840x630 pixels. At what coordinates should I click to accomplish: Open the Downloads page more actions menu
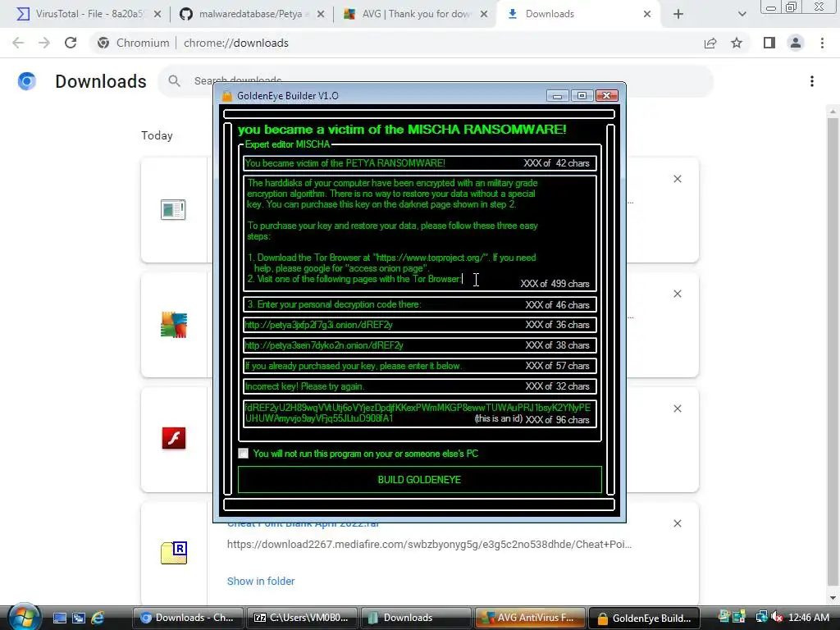(x=812, y=81)
